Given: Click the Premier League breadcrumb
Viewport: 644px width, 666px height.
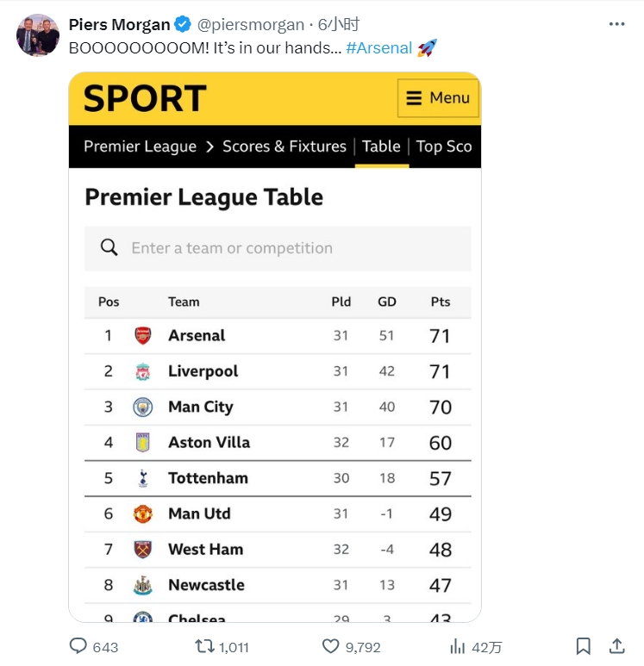Looking at the screenshot, I should click(x=140, y=146).
